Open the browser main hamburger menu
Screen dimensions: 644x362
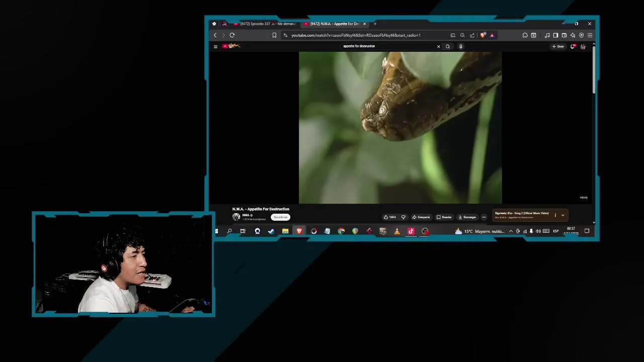590,35
